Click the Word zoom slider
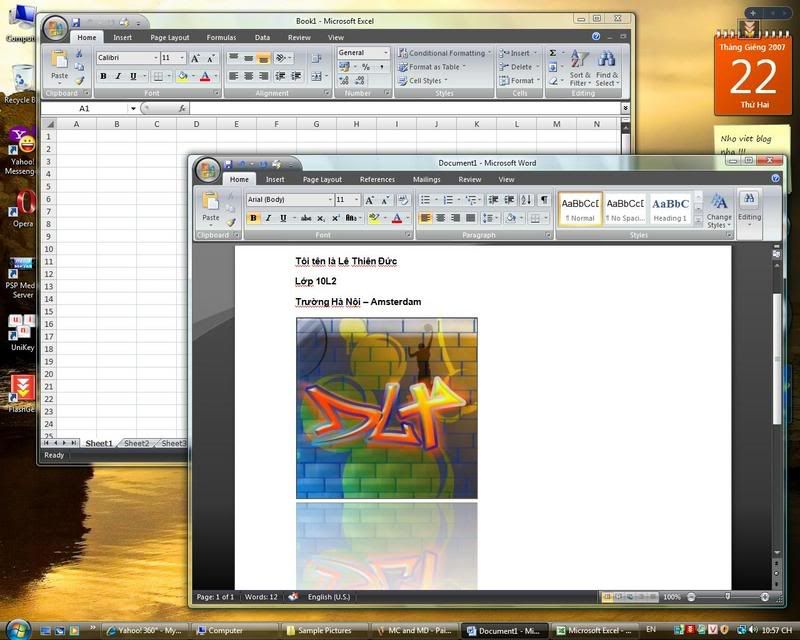 click(x=725, y=597)
